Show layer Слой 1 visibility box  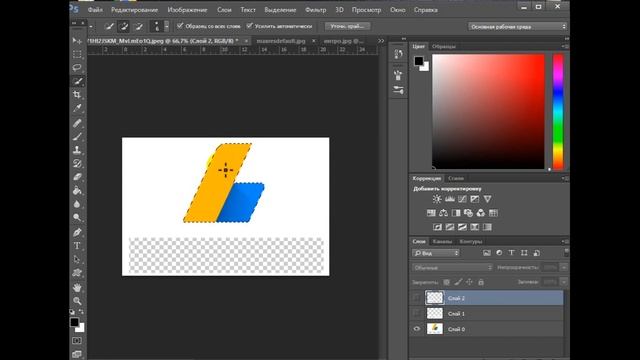[x=417, y=313]
